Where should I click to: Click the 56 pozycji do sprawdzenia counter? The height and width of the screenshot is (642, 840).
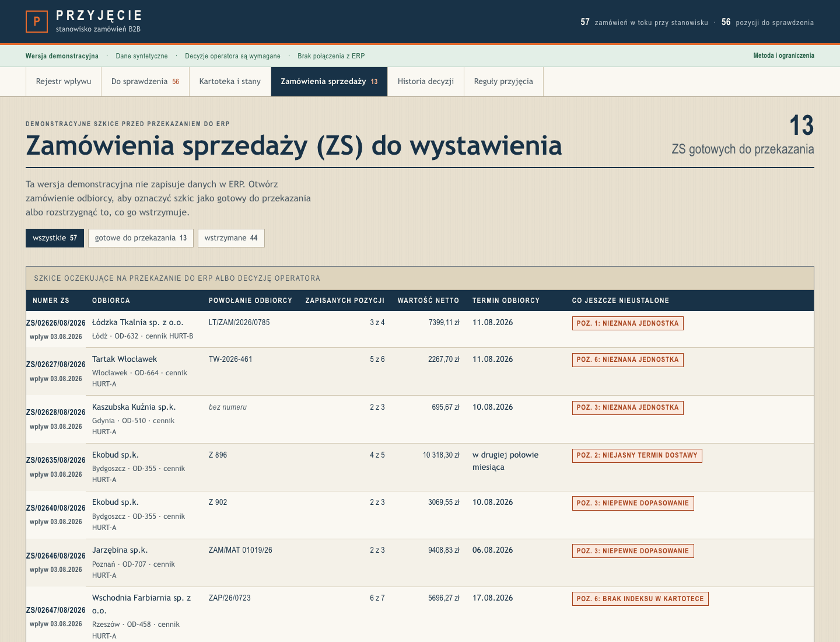point(768,22)
